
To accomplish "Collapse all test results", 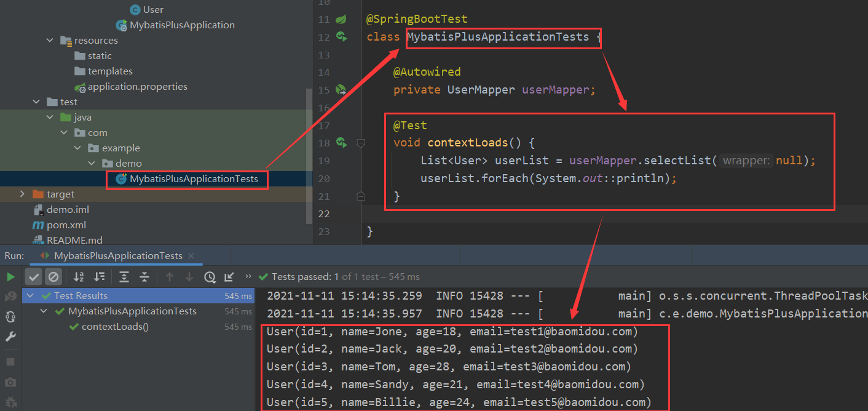I will 144,277.
